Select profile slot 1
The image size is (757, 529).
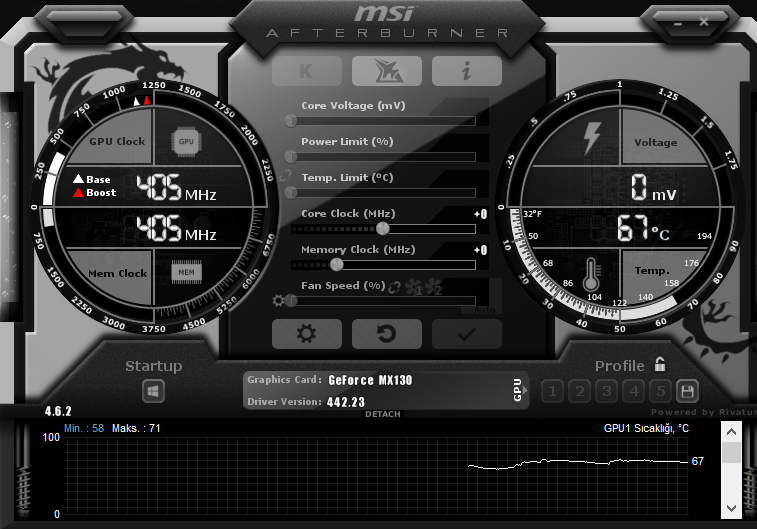pos(553,391)
